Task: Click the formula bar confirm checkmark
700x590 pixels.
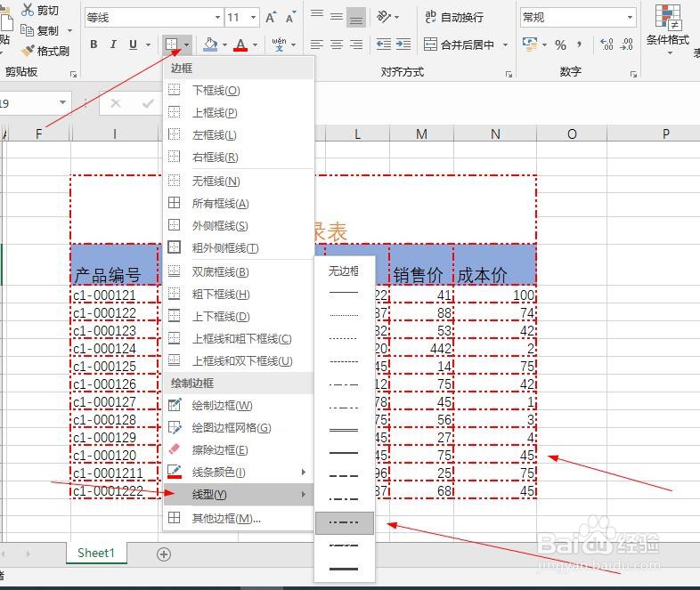Action: click(148, 103)
